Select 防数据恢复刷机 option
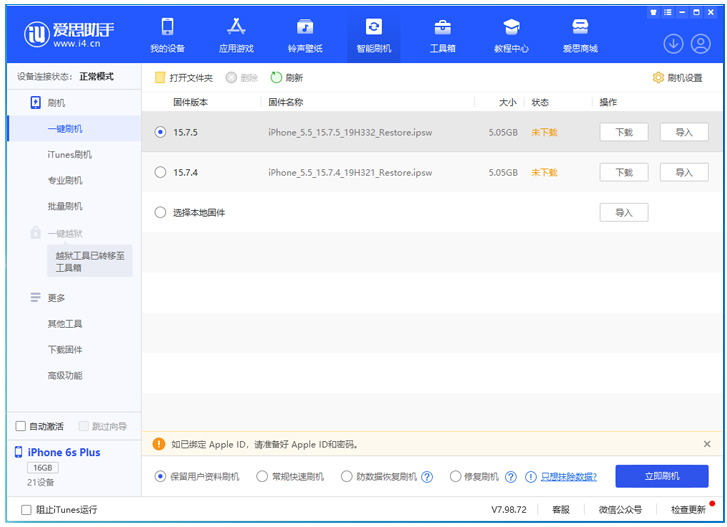Image resolution: width=727 pixels, height=527 pixels. coord(346,476)
